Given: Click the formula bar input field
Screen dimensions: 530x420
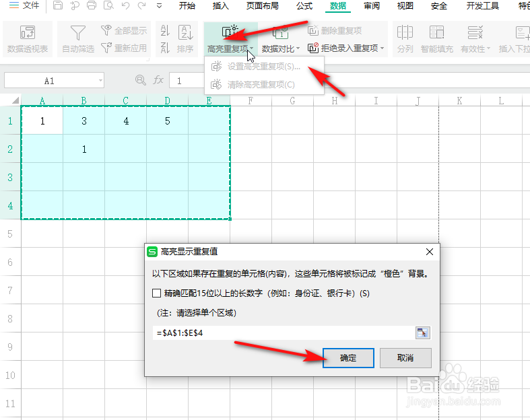Looking at the screenshot, I should tap(350, 81).
